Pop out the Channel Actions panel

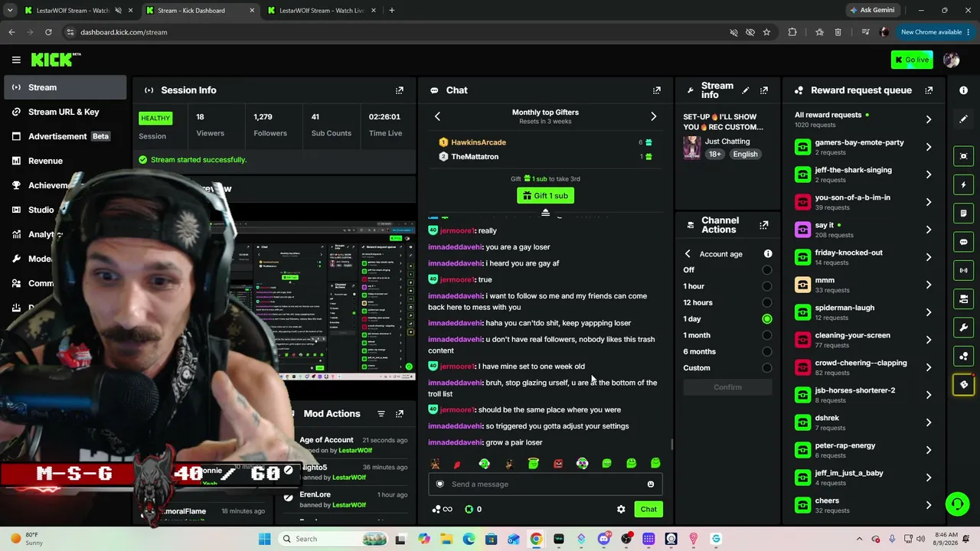[764, 225]
